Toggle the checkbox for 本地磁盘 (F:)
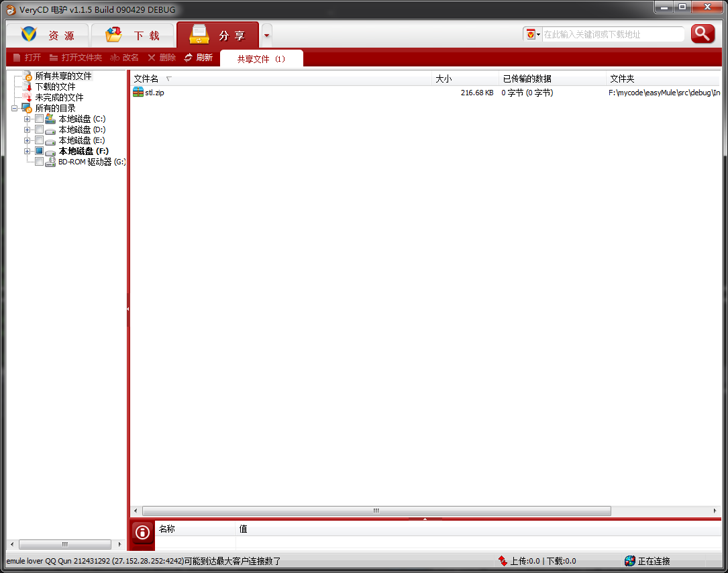 click(40, 151)
